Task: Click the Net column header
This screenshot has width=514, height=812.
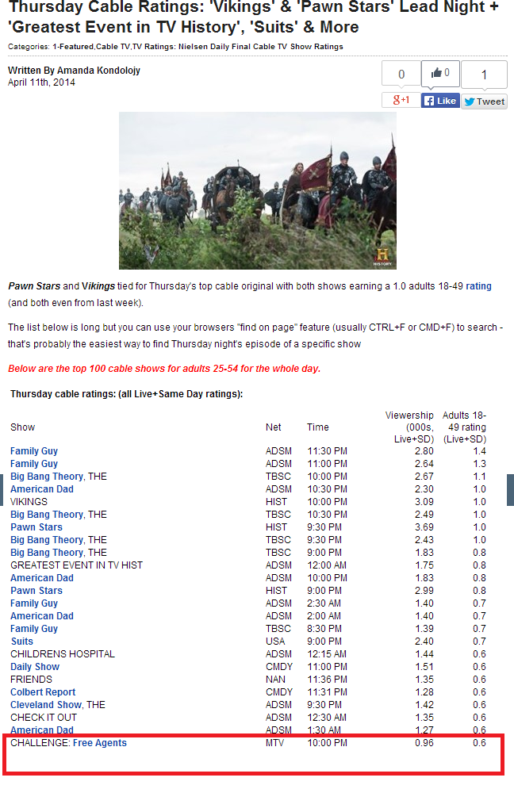Action: tap(274, 427)
